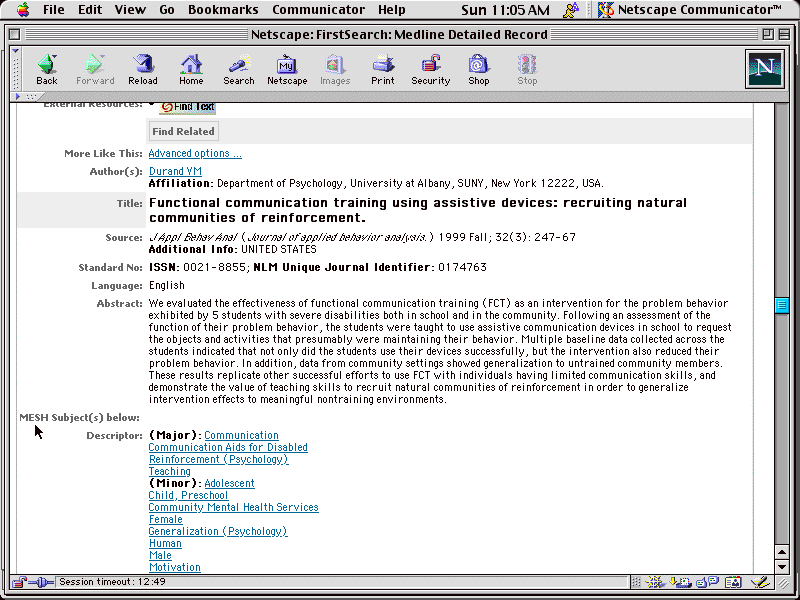The height and width of the screenshot is (600, 800).
Task: Open the Help menu
Action: coord(391,9)
